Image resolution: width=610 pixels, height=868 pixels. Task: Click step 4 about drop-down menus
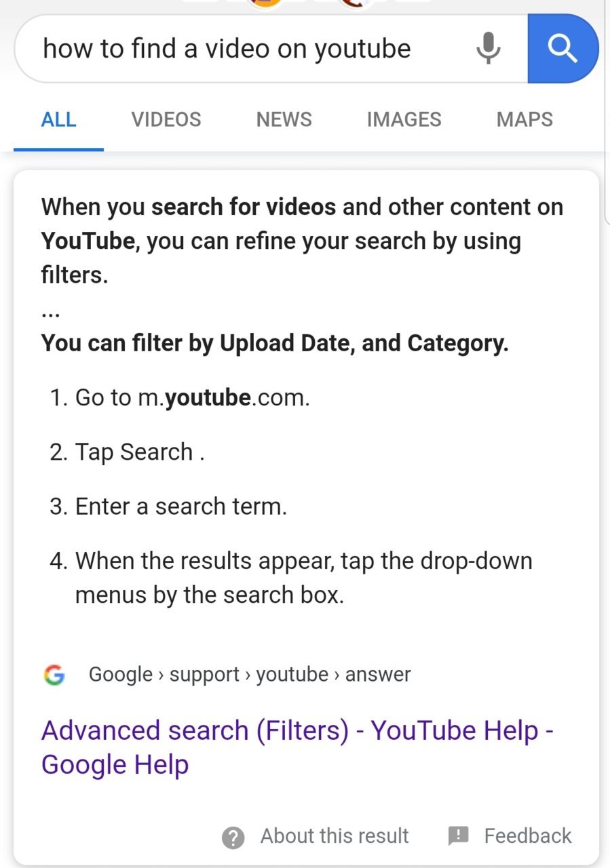(x=292, y=578)
